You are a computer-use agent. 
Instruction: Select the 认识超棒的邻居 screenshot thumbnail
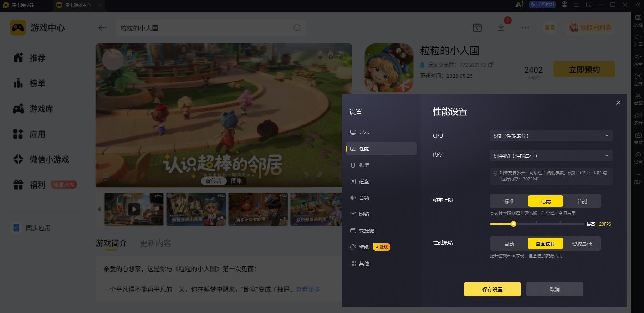click(316, 209)
